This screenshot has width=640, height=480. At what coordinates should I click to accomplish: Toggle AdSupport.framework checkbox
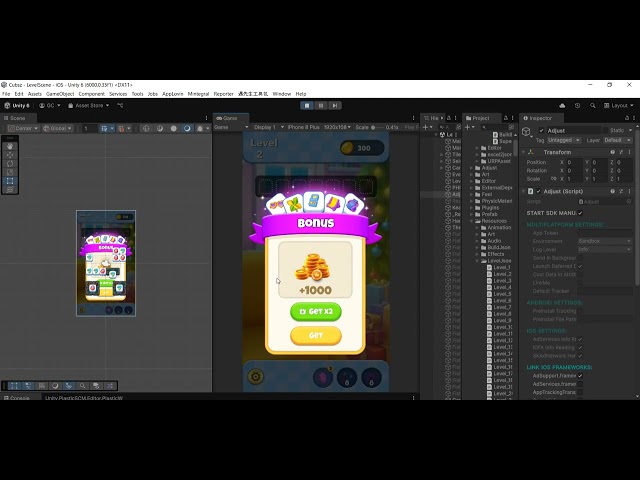pyautogui.click(x=580, y=376)
